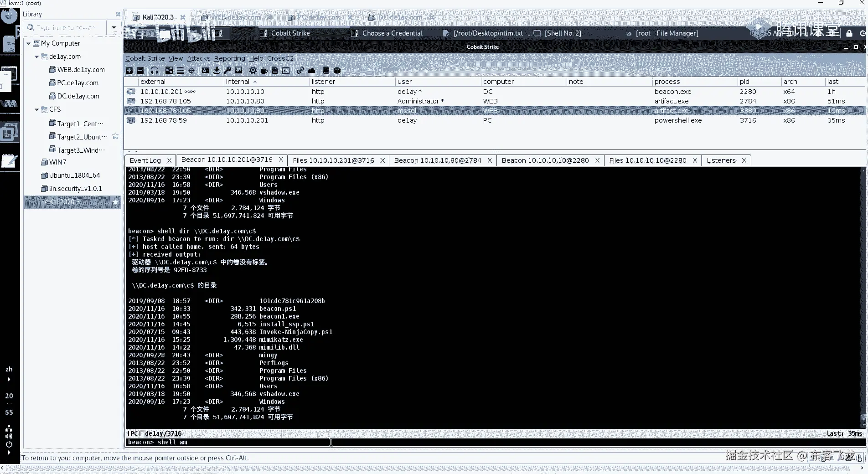Toggle favorite star on Target2_Ubuntu
Image resolution: width=868 pixels, height=474 pixels.
point(115,136)
